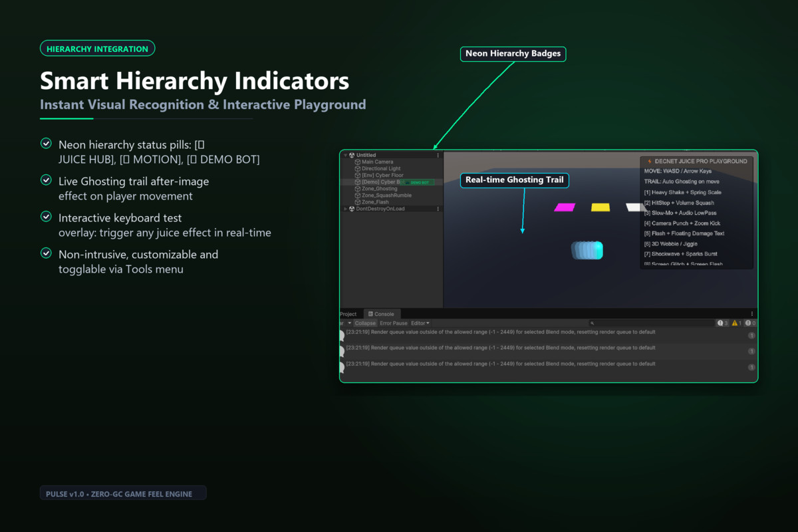Collapse the Untitled scene in Hierarchy
This screenshot has width=798, height=532.
(x=346, y=155)
